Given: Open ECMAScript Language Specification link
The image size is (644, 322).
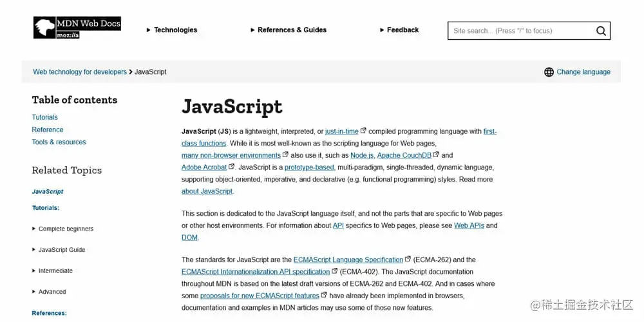Looking at the screenshot, I should [x=348, y=260].
